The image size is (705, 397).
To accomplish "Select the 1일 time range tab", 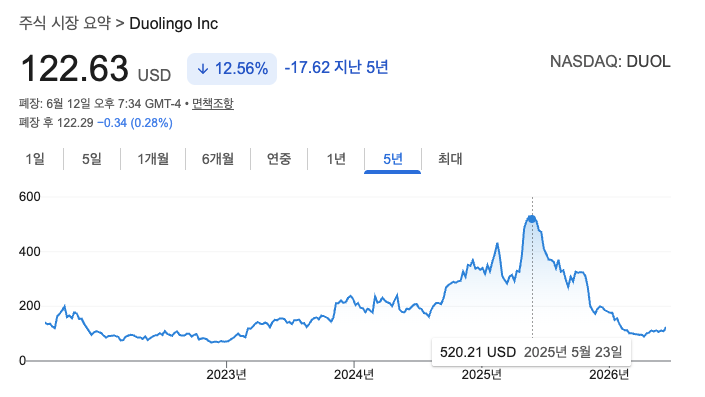I will (x=35, y=159).
